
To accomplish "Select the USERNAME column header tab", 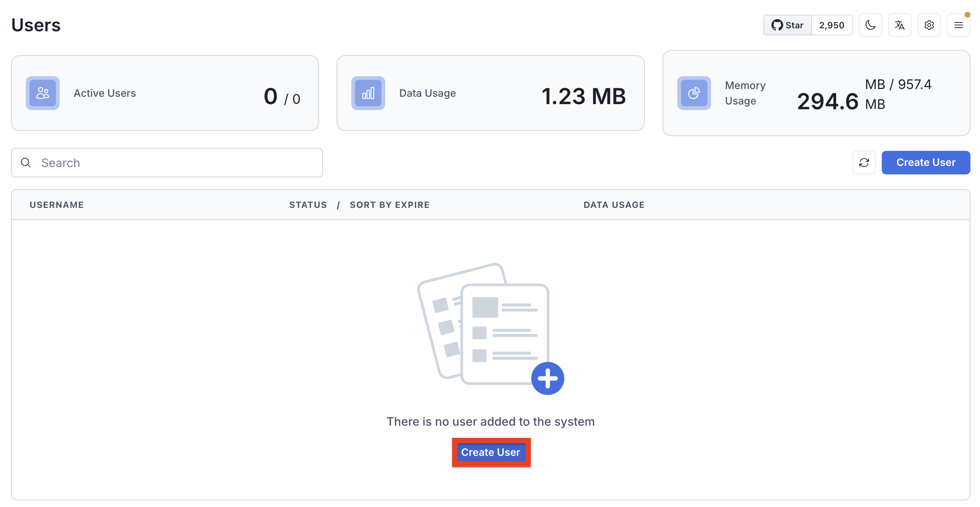I will (x=56, y=204).
